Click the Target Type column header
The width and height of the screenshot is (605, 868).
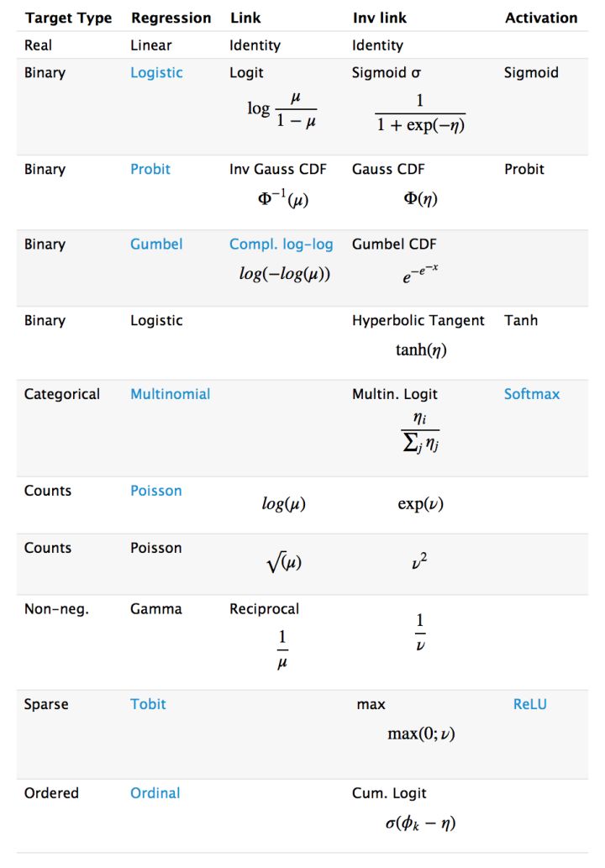click(x=68, y=18)
